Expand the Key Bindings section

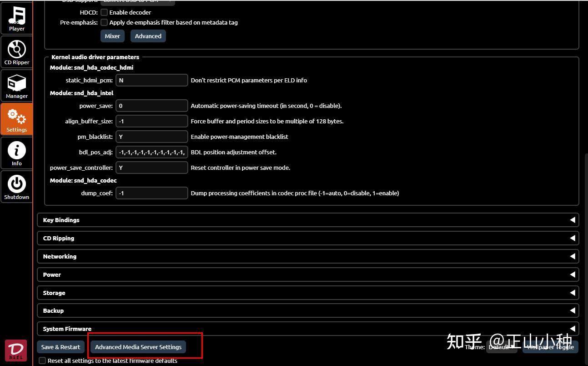tap(307, 220)
